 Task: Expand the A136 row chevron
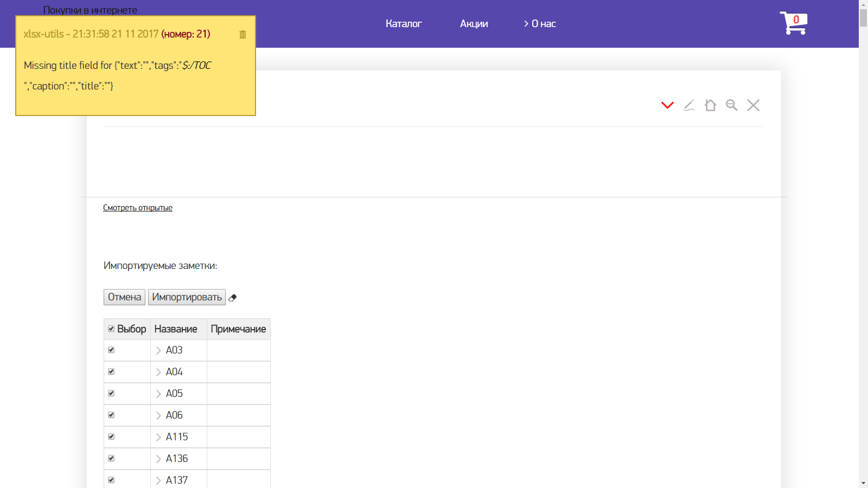158,459
